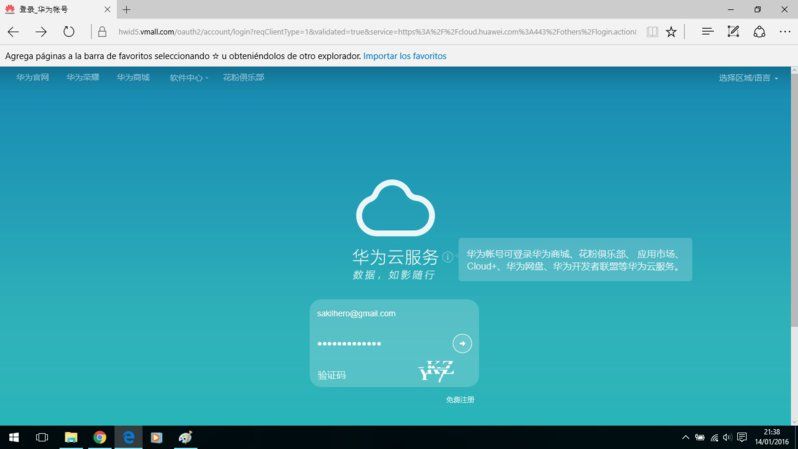Screen dimensions: 798x449
Task: Add page to favorites with the star
Action: click(671, 32)
